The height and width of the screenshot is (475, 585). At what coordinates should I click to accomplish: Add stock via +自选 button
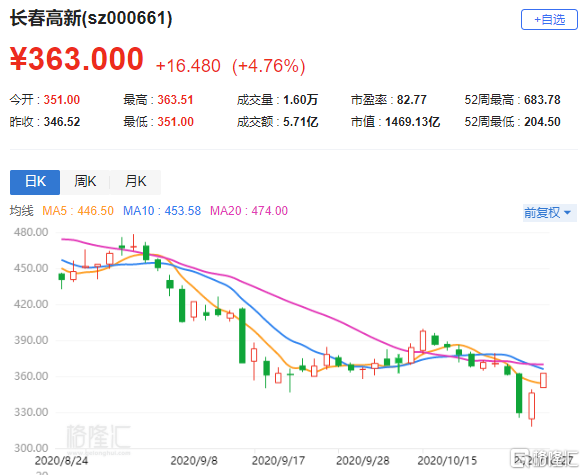click(x=549, y=20)
